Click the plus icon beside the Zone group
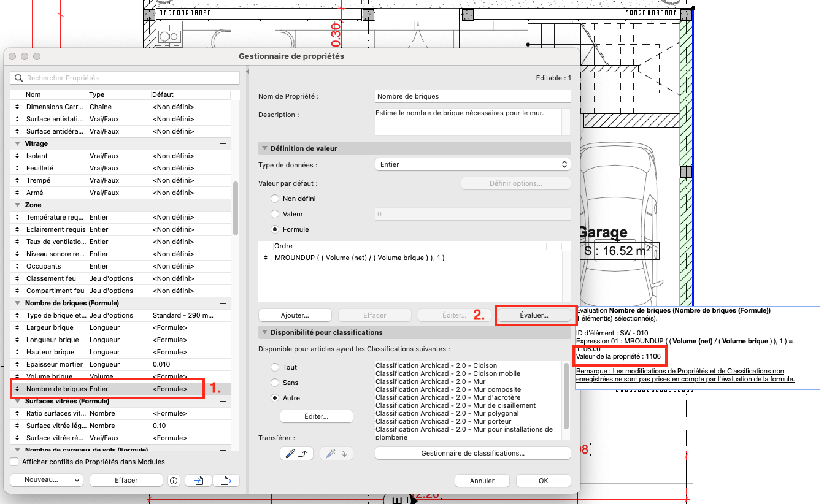The image size is (824, 504). pyautogui.click(x=223, y=205)
